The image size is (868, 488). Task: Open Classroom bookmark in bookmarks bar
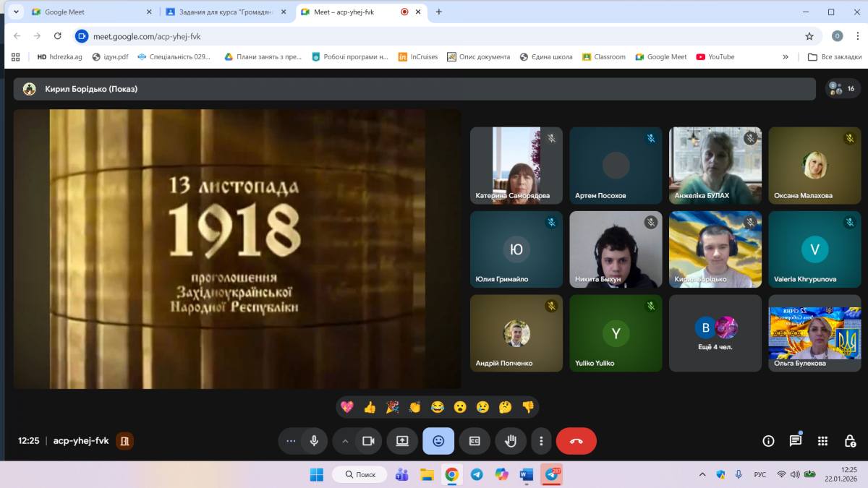pos(604,56)
